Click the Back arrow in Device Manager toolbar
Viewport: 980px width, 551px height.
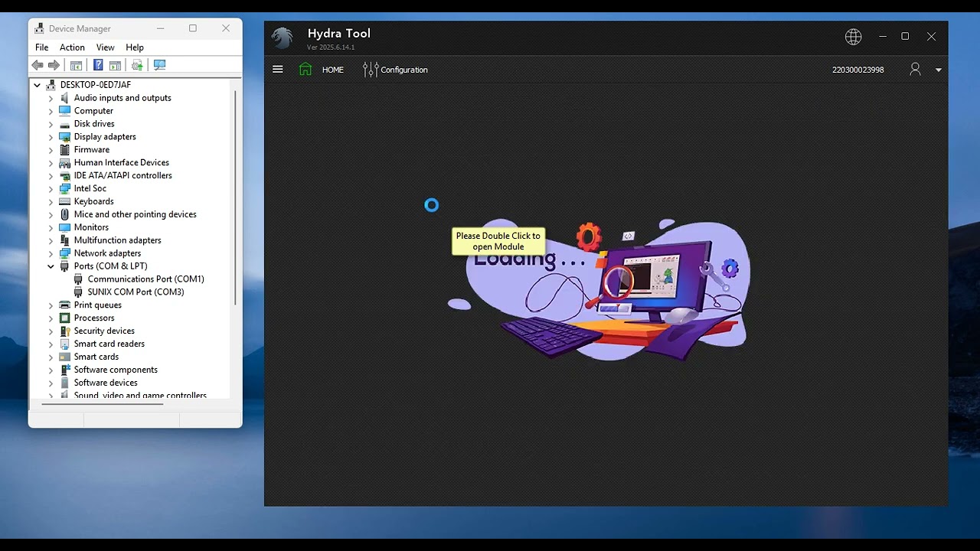pyautogui.click(x=38, y=66)
